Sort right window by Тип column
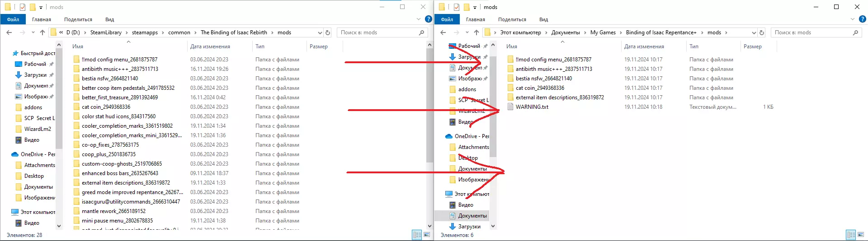Image resolution: width=868 pixels, height=241 pixels. [x=713, y=46]
